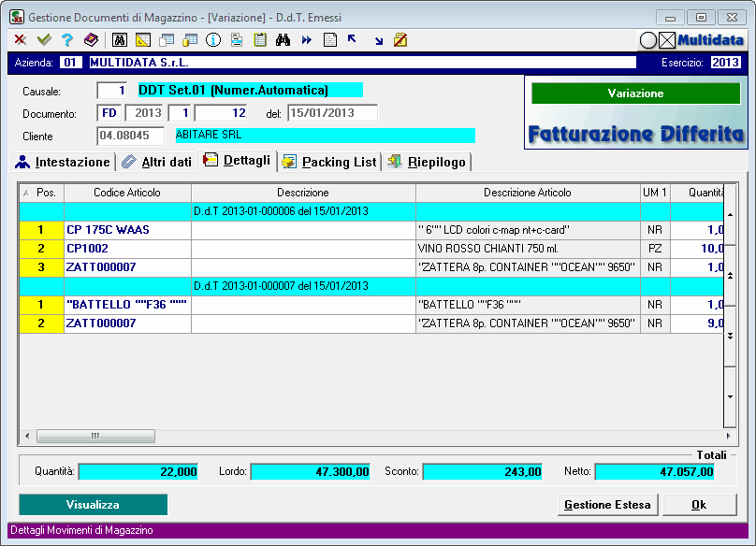Click the document number 12 field
Viewport: 756px width, 546px height.
pyautogui.click(x=221, y=113)
